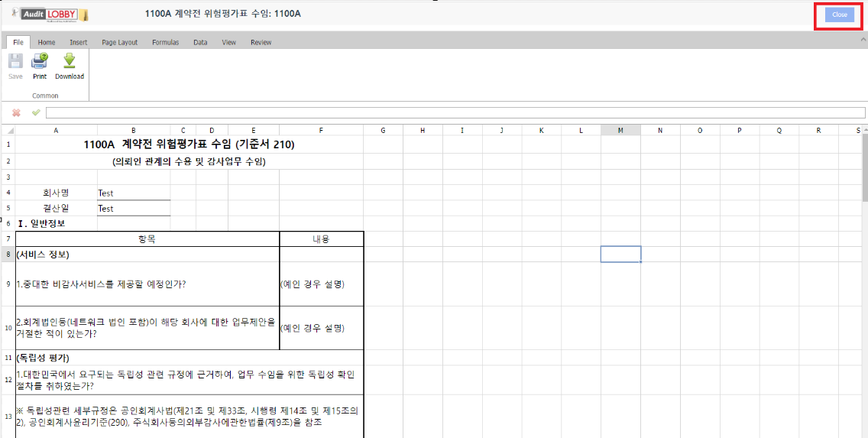Image resolution: width=868 pixels, height=438 pixels.
Task: Select column R header
Action: [x=819, y=130]
